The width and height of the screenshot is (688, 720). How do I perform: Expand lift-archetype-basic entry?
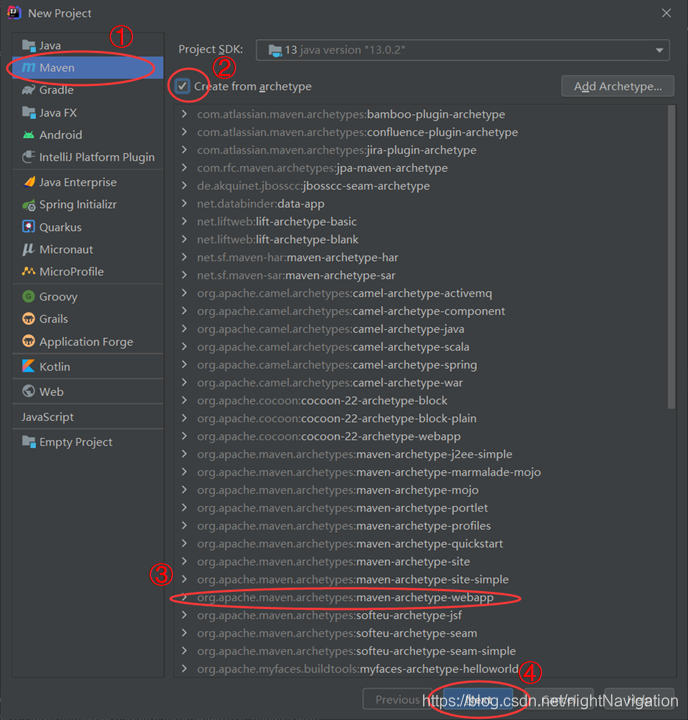[184, 221]
